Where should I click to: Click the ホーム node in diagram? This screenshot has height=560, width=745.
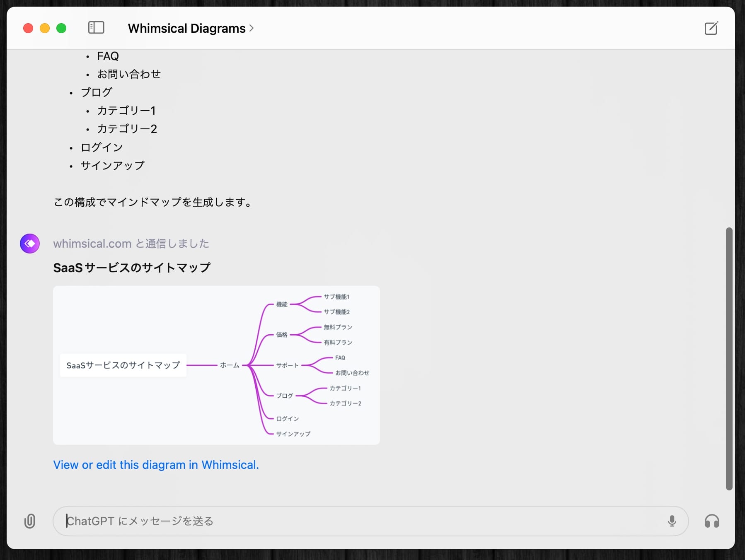[230, 365]
